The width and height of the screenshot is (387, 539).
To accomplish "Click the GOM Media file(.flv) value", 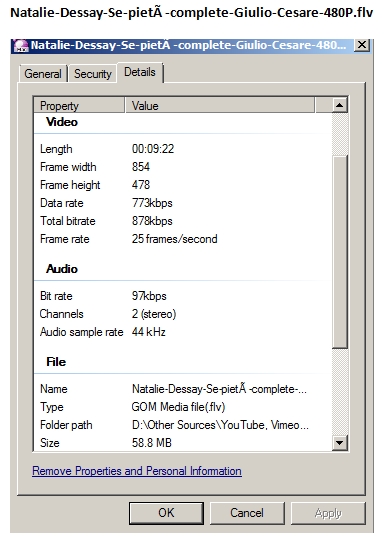I will pos(178,407).
